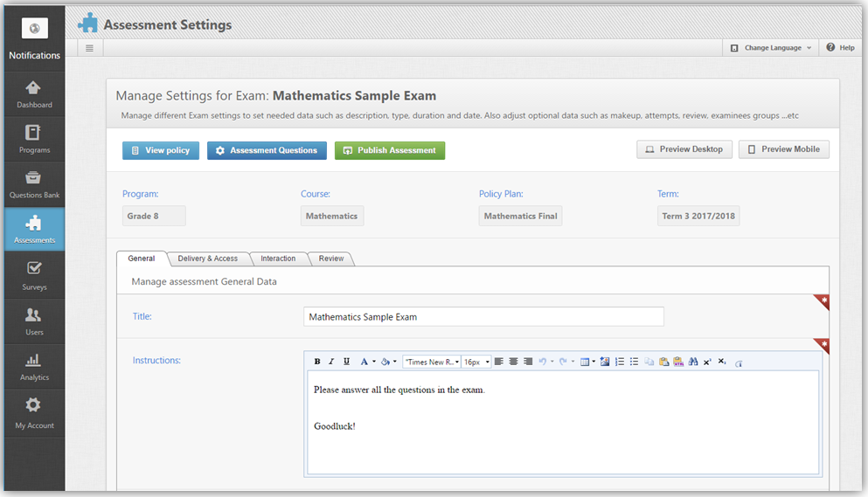868x497 pixels.
Task: Click the Title input field
Action: 483,317
